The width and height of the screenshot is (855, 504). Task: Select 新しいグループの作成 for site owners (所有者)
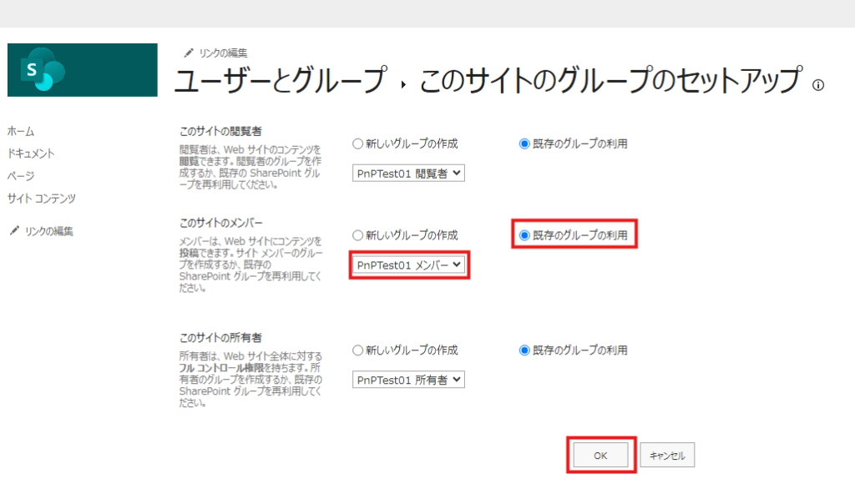[x=357, y=350]
